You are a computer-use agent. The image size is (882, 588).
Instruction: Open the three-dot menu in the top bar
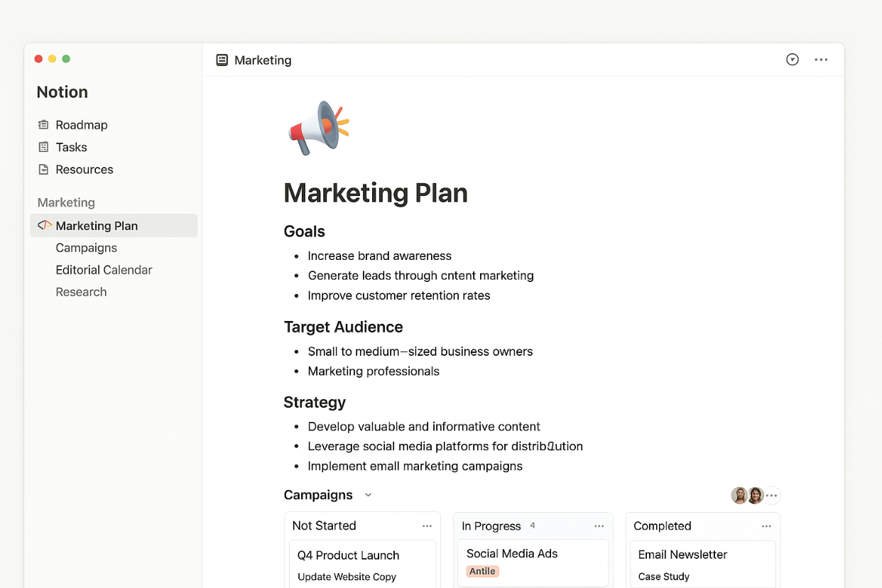tap(821, 60)
